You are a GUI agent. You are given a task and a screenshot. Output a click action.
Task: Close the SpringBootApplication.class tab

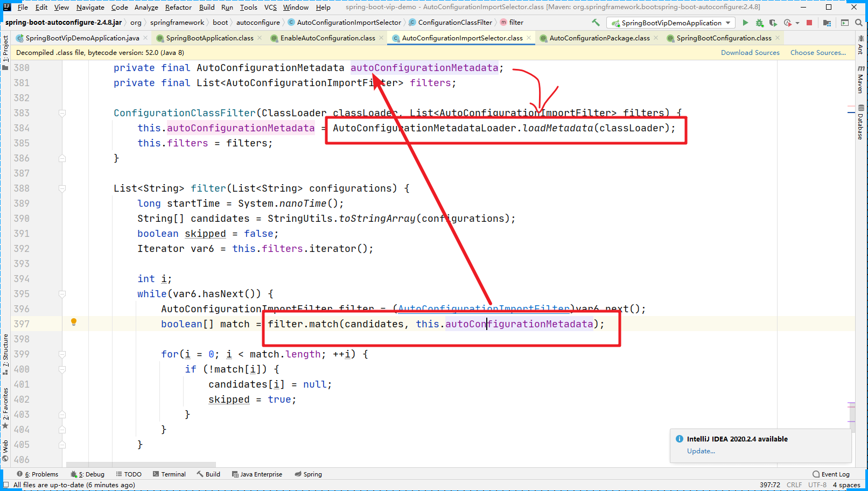pos(260,38)
